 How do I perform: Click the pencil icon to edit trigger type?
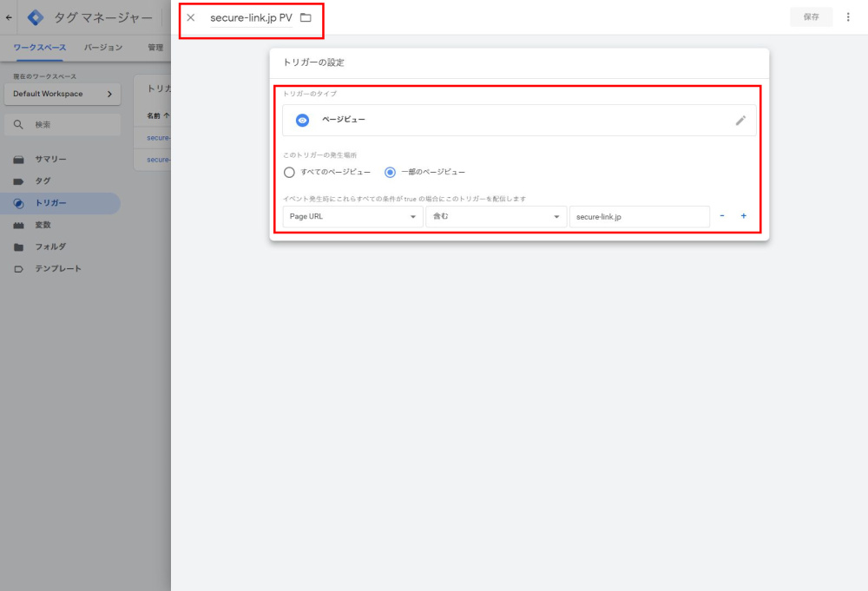(740, 121)
